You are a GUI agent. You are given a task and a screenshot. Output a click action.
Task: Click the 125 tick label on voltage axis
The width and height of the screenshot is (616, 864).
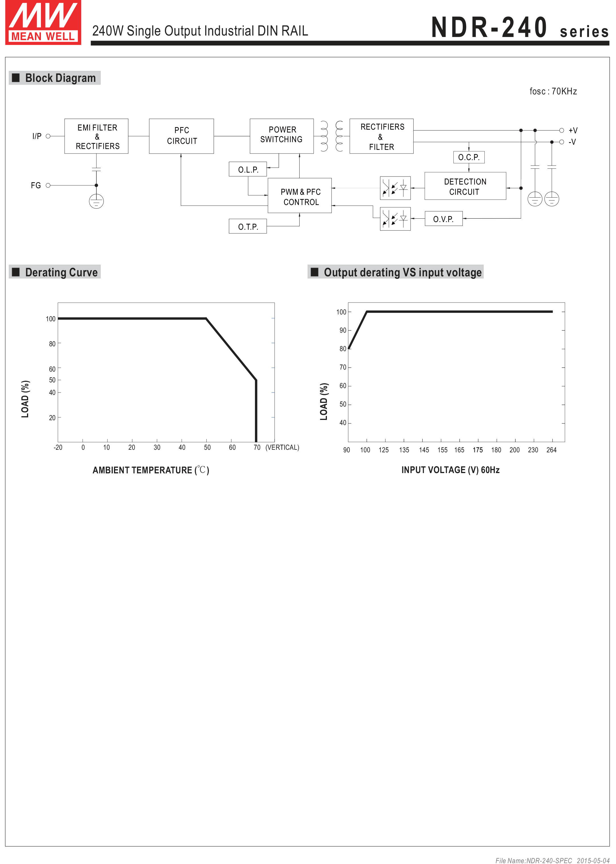pos(383,450)
